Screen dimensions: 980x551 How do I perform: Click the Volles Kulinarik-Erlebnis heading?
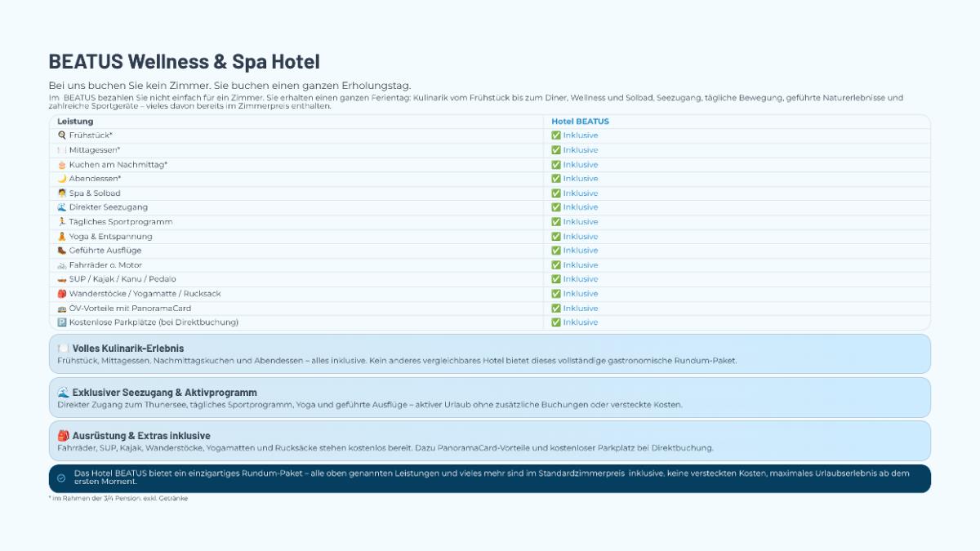[x=128, y=349]
